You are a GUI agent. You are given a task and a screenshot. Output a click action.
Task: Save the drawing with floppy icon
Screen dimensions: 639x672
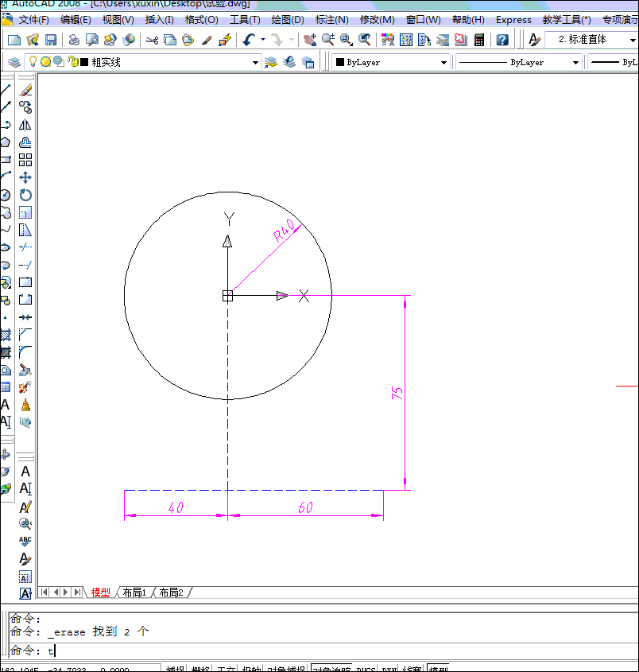(51, 40)
